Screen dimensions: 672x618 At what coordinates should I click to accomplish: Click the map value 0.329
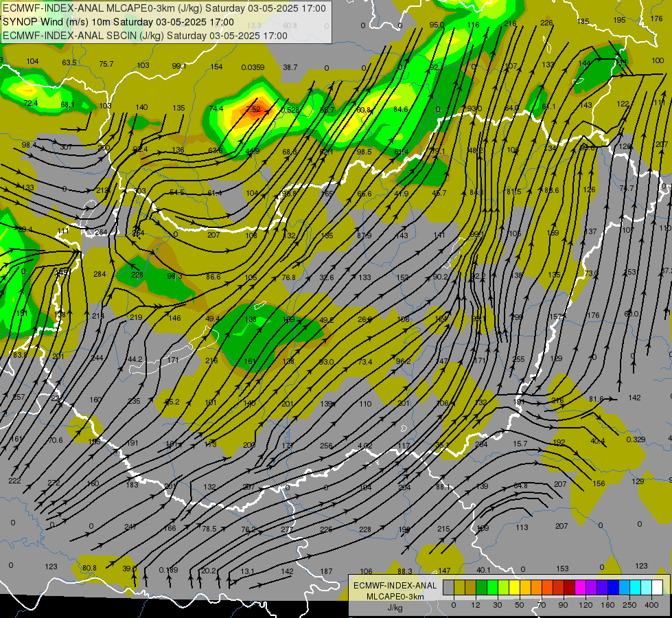coord(636,439)
